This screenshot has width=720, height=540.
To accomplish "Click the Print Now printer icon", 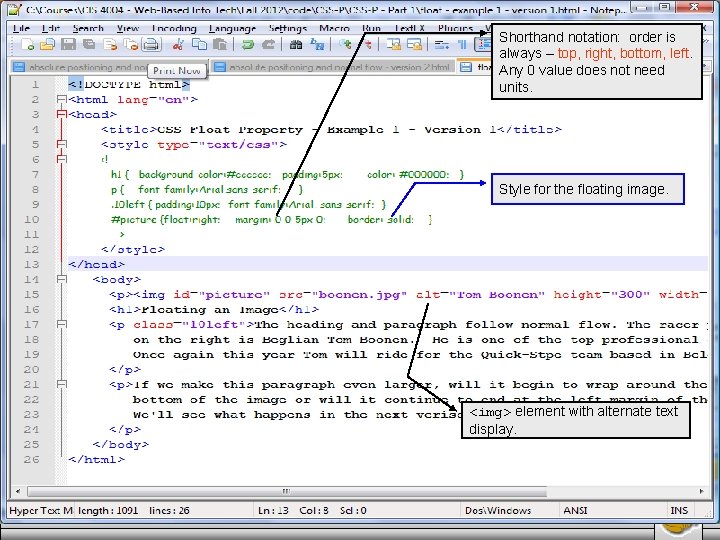I will point(150,45).
